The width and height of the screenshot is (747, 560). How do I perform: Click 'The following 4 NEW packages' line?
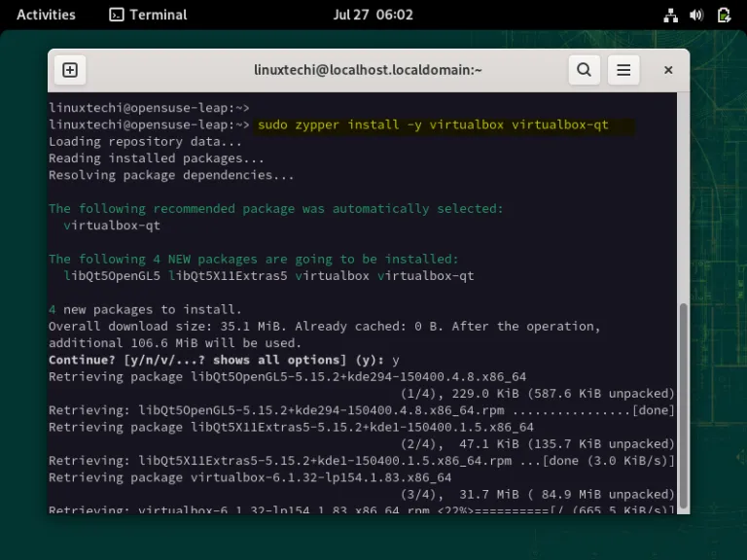tap(254, 259)
